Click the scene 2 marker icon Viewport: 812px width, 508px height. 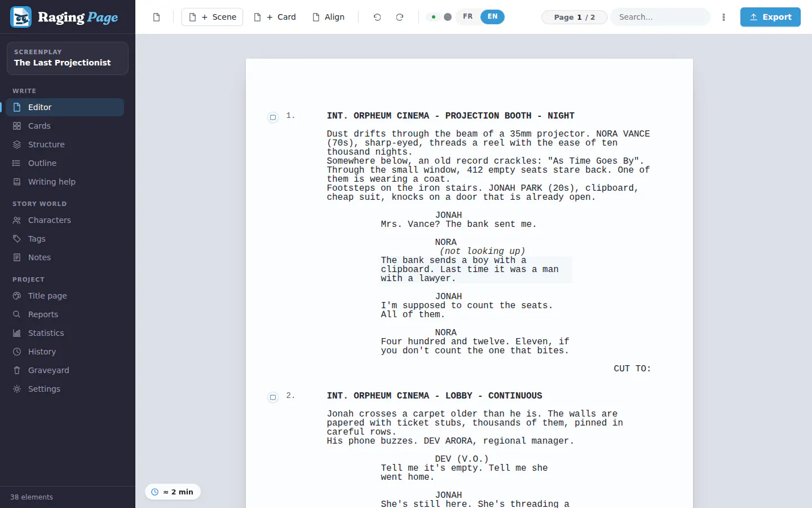[x=273, y=397]
